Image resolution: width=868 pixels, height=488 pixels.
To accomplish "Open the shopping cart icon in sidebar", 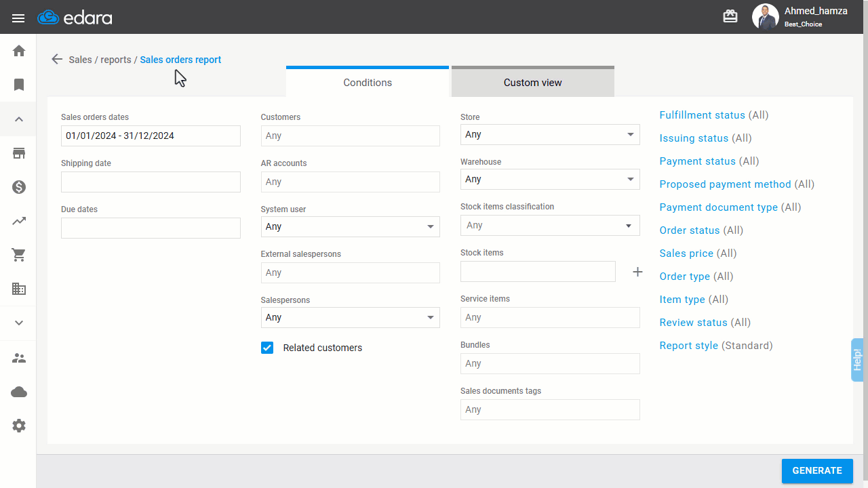I will tap(19, 255).
